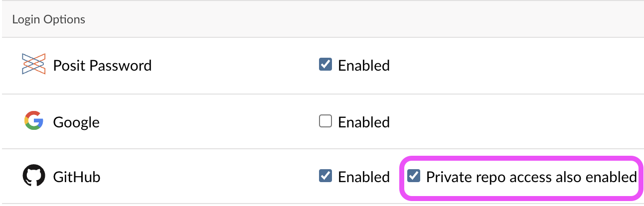Image resolution: width=644 pixels, height=206 pixels.
Task: Select the Posit Password label text
Action: [x=102, y=65]
